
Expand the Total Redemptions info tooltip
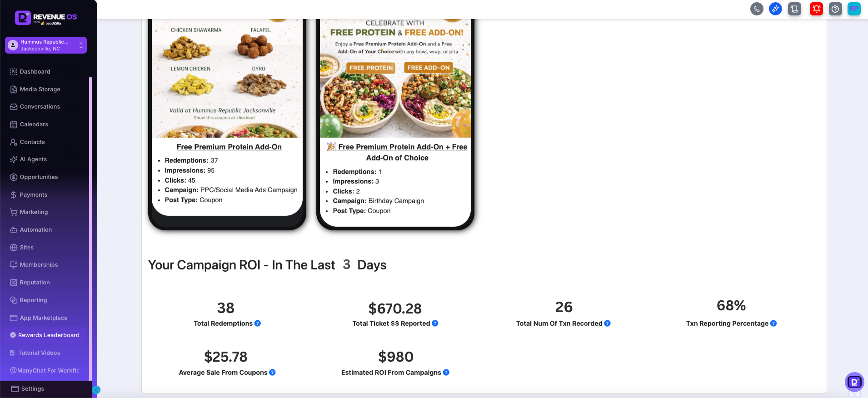click(x=257, y=323)
